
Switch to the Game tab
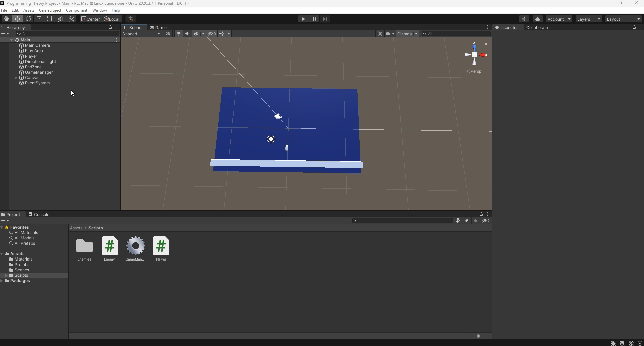[158, 27]
